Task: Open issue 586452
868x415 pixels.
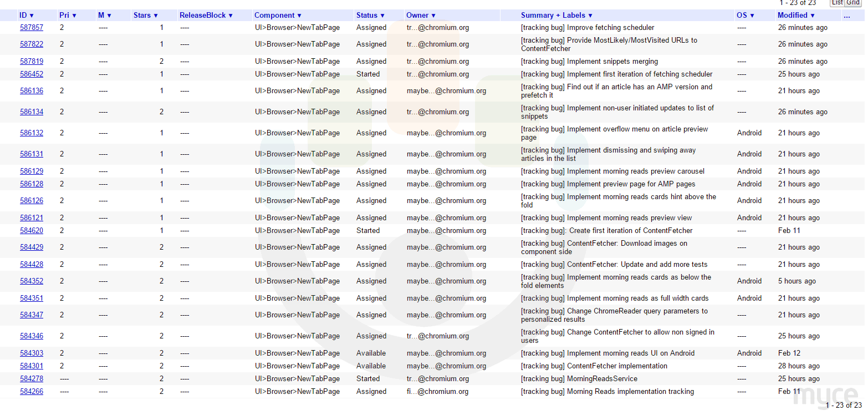Action: [x=32, y=74]
